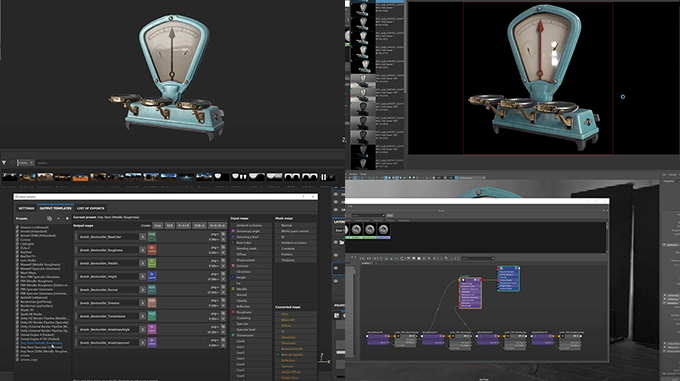Select the Arnold (AiStandard) preset
Image resolution: width=680 pixels, height=381 pixels.
pos(33,231)
